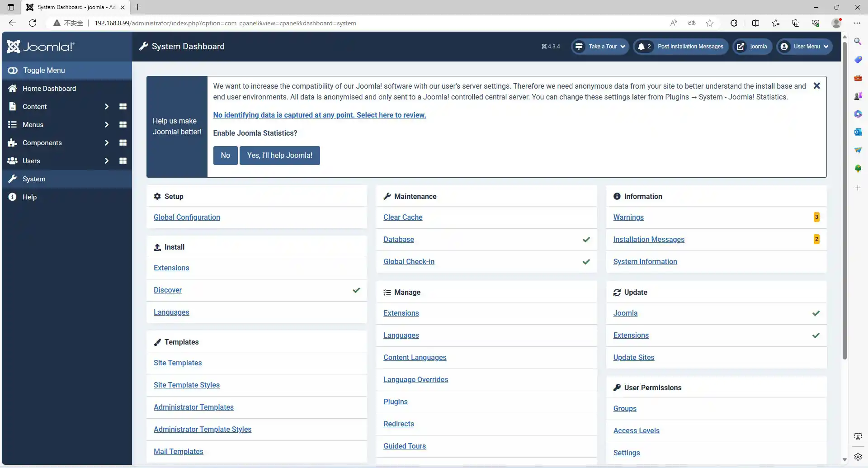Collapse sidebar using Toggle Menu
The image size is (868, 468).
(44, 71)
